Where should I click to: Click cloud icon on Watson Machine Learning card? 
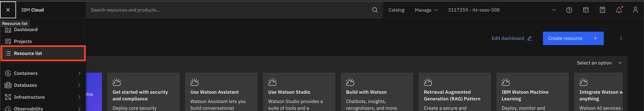(x=506, y=82)
